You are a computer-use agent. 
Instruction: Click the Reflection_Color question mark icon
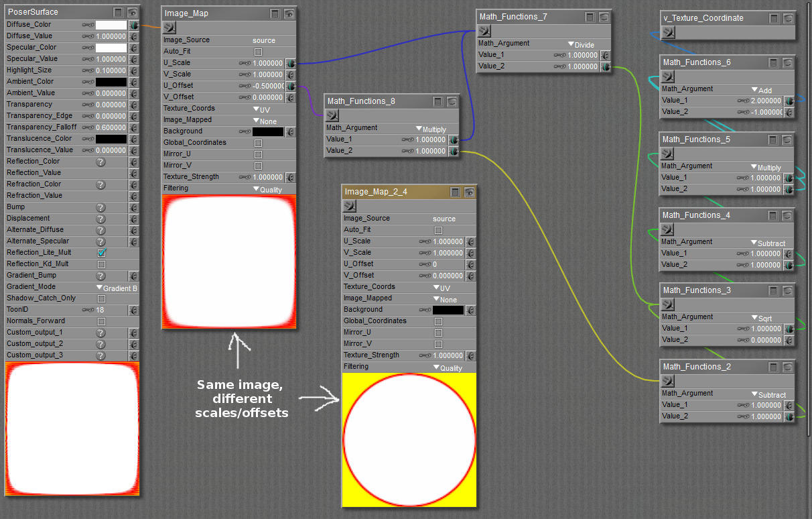[100, 162]
